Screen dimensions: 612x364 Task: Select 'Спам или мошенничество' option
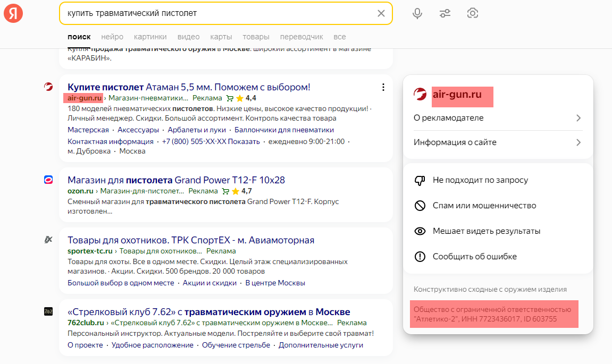coord(484,206)
